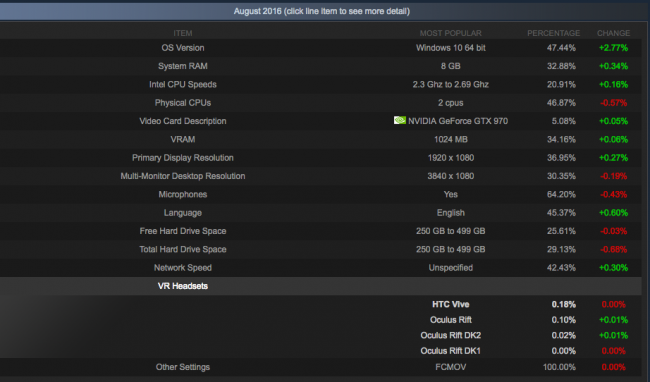Select the 1024 MB value

(451, 139)
